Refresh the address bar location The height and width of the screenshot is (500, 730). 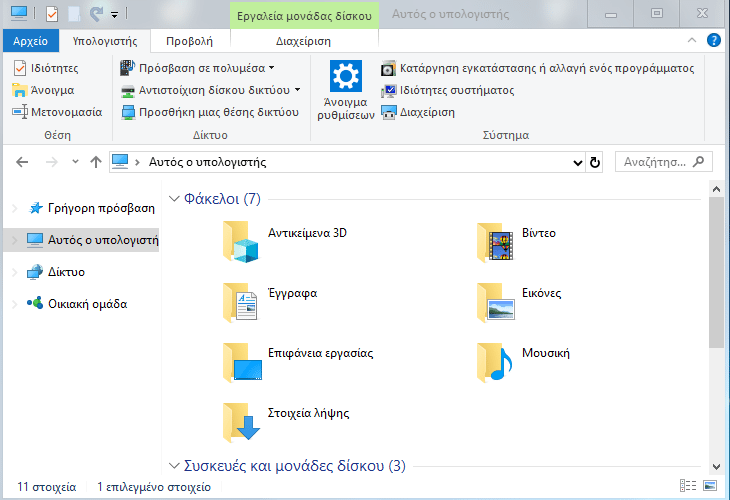point(596,162)
